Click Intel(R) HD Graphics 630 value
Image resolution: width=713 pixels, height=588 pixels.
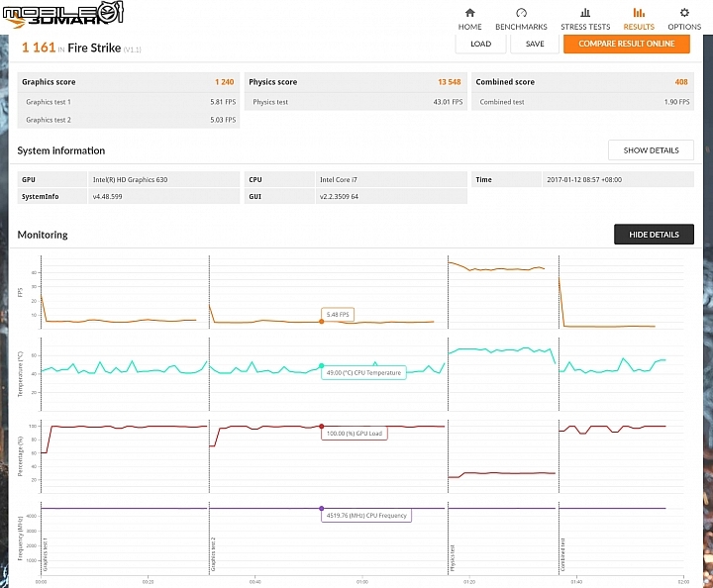pos(130,179)
